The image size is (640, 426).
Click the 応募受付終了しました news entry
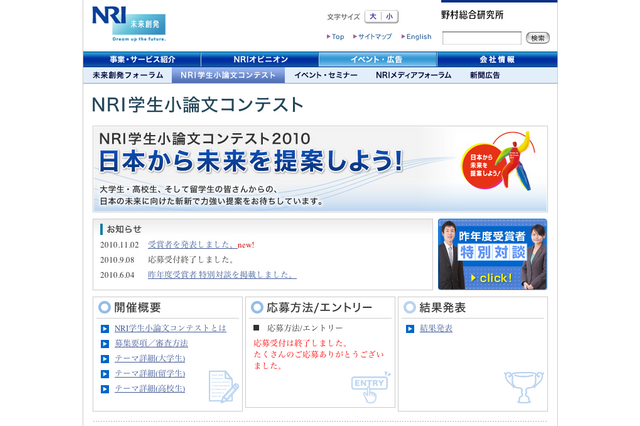(192, 260)
